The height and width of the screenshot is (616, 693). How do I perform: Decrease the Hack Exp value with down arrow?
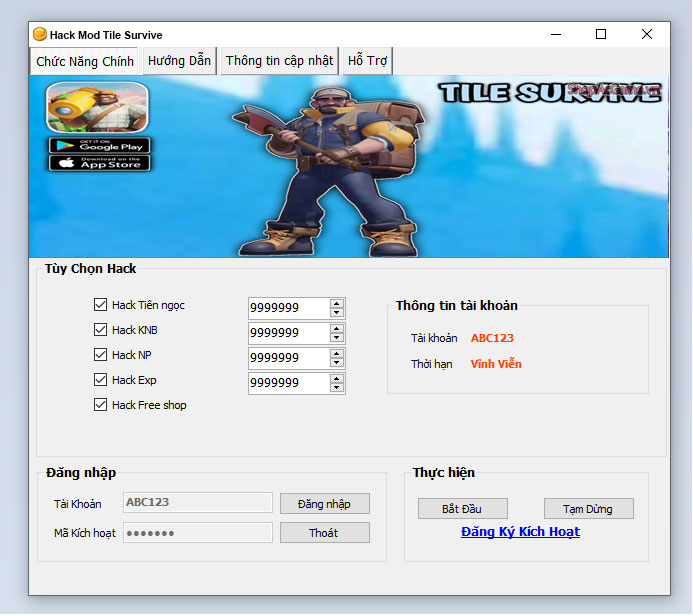(x=337, y=388)
